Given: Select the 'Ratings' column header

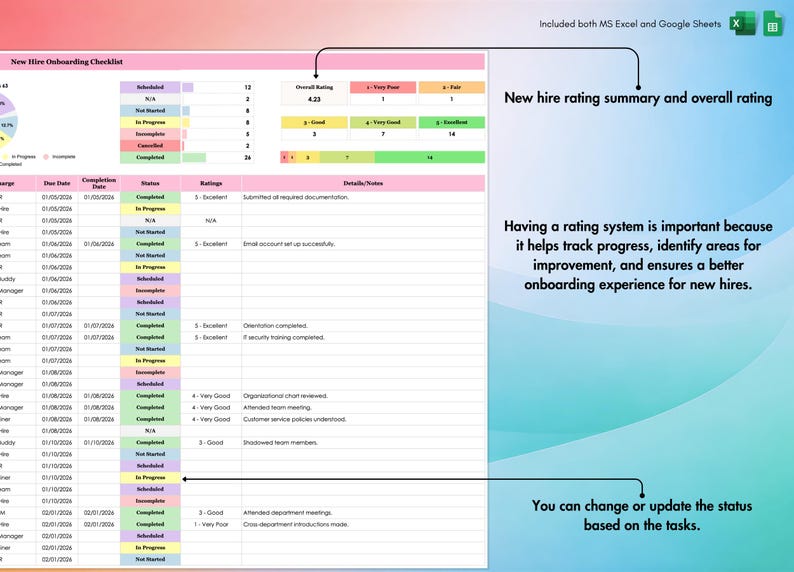Looking at the screenshot, I should [211, 183].
